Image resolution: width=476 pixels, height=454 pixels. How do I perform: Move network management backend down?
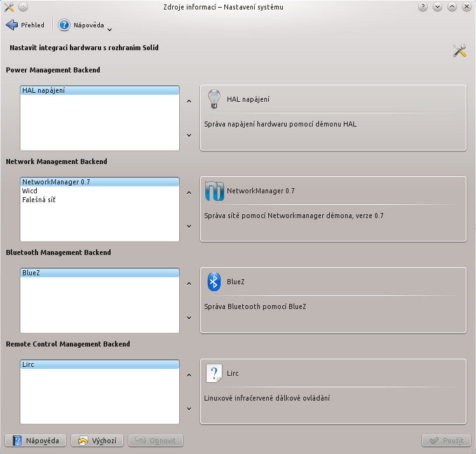click(x=189, y=226)
